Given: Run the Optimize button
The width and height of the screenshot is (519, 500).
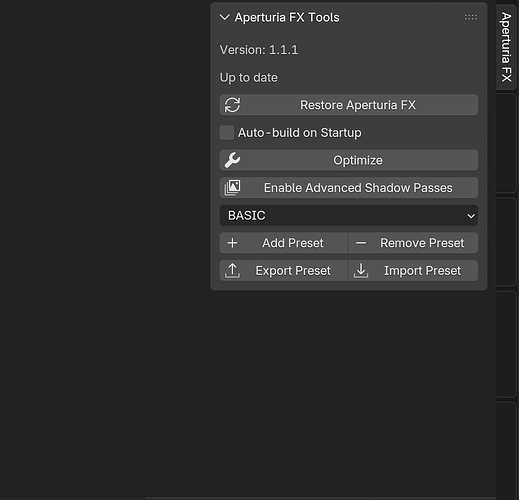Looking at the screenshot, I should pos(349,160).
